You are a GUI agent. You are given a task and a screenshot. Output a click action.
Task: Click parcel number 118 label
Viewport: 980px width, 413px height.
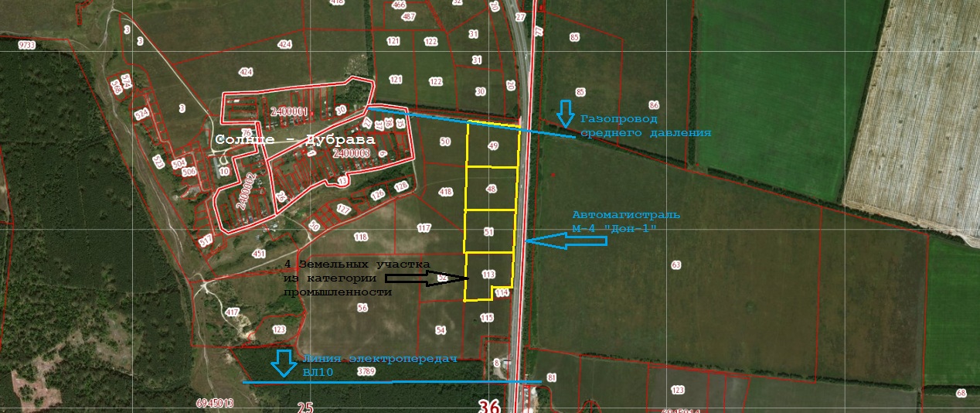[x=361, y=237]
